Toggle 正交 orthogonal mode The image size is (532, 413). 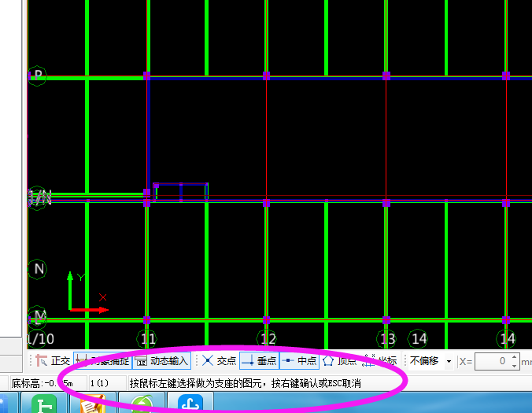pos(53,361)
